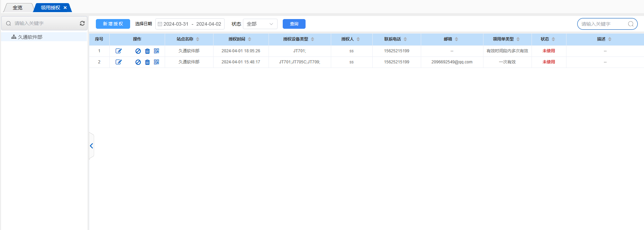Delete the second authorization record
644x230 pixels.
[147, 62]
